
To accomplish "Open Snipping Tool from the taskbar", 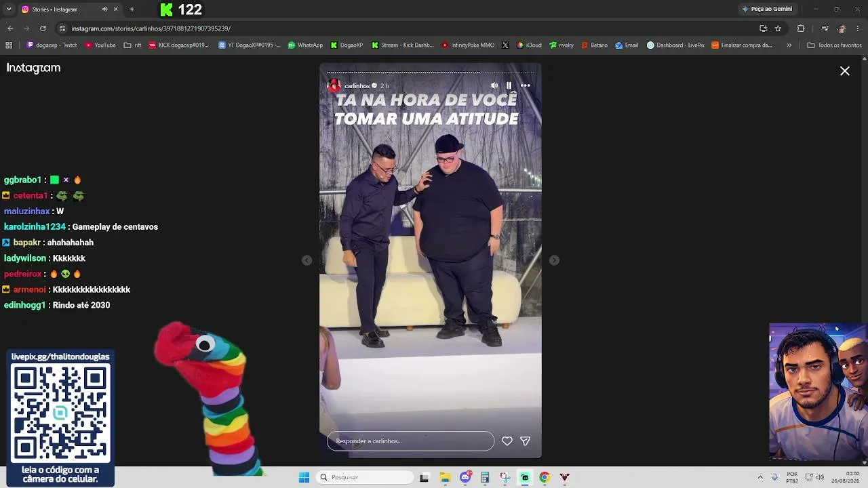I will 505,477.
